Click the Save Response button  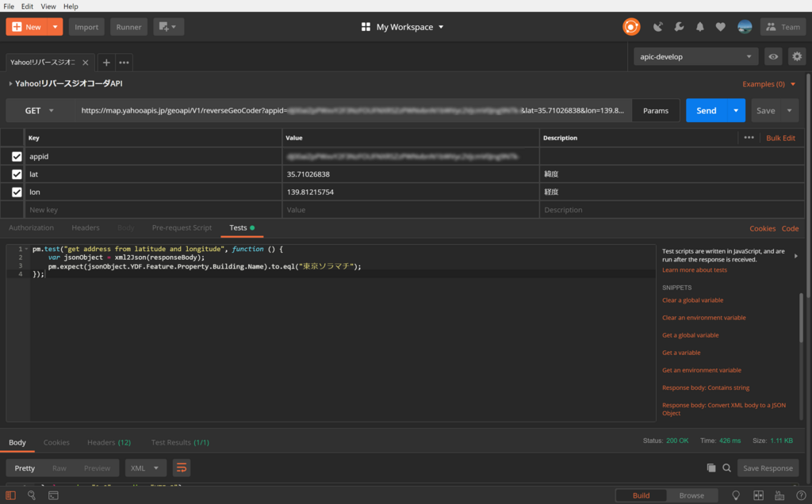[768, 468]
